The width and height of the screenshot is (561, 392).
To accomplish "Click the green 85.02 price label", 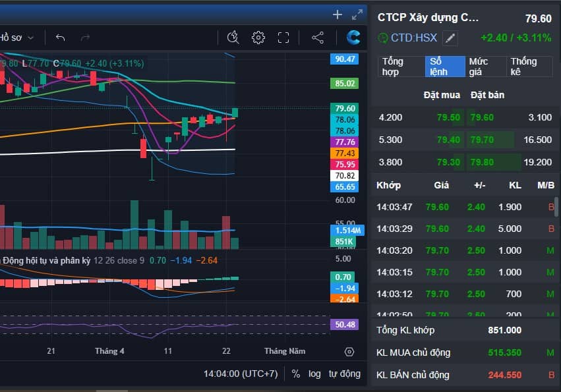I will 345,84.
